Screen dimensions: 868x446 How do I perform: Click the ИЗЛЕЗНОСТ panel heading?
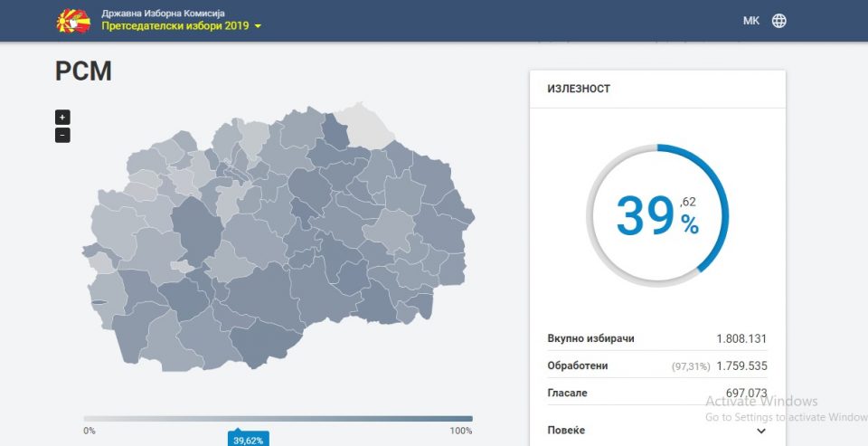(x=579, y=89)
